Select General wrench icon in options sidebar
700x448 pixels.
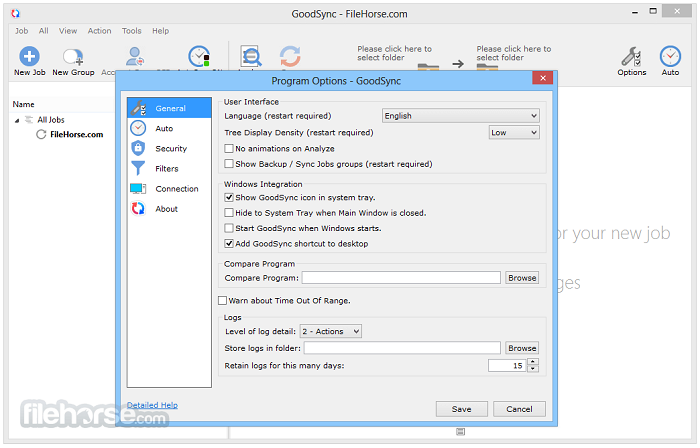(138, 108)
